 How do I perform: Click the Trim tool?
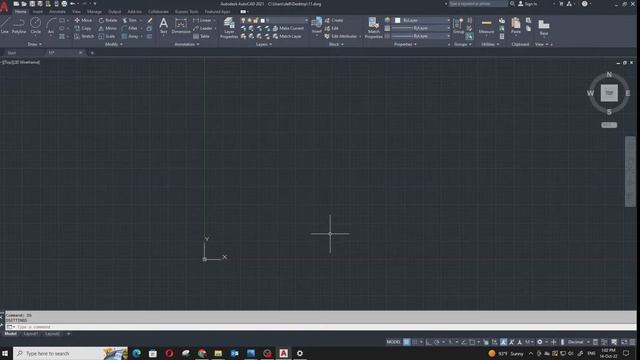click(130, 20)
